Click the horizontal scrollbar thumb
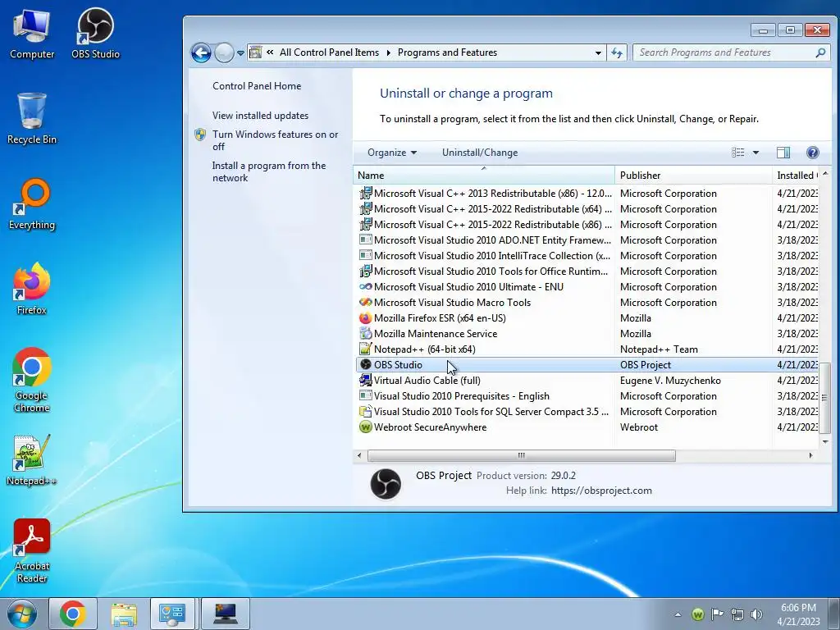This screenshot has height=630, width=840. pyautogui.click(x=521, y=455)
